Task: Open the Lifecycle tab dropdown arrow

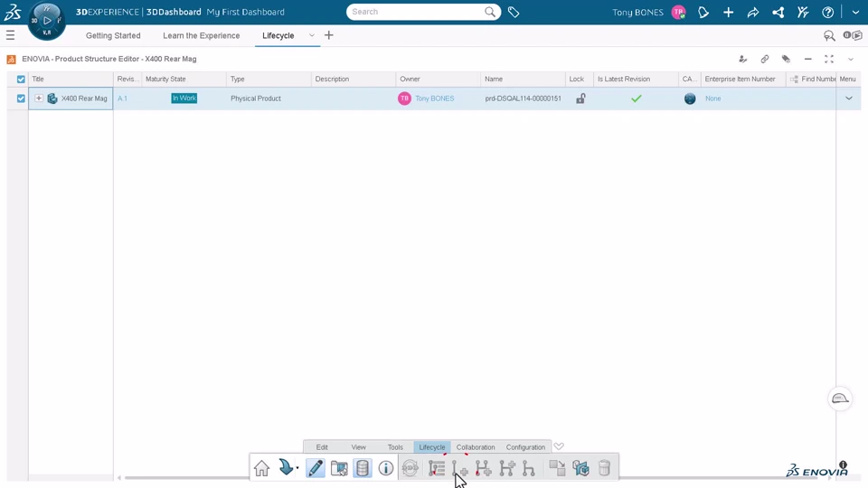Action: click(312, 35)
